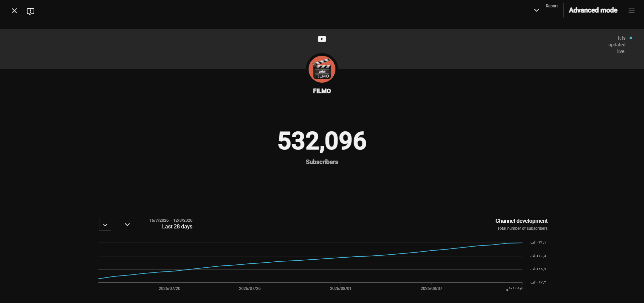Open the hamburger menu
This screenshot has width=644, height=303.
tap(632, 10)
